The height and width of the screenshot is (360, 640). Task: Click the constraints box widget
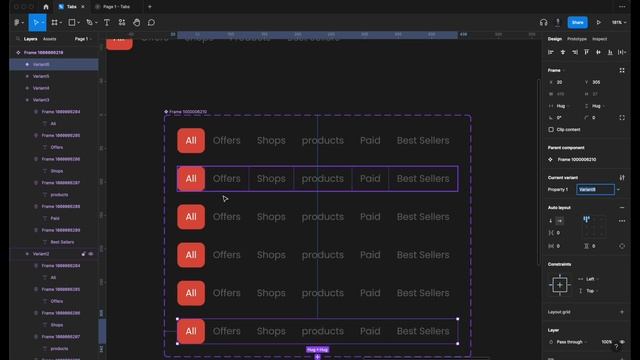coord(560,285)
